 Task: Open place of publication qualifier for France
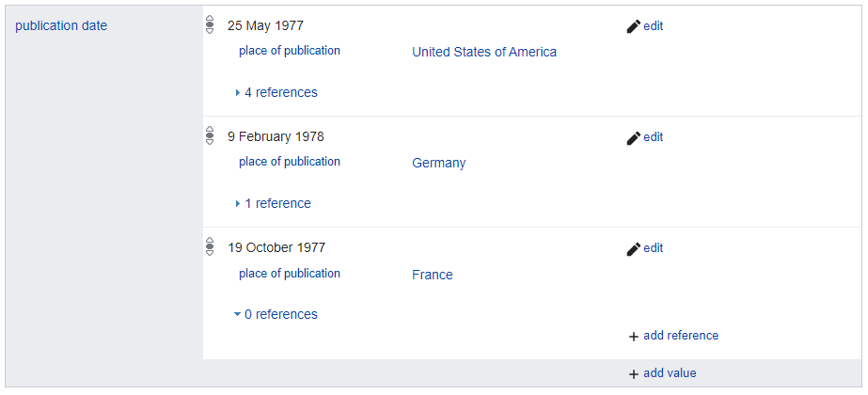pyautogui.click(x=290, y=273)
